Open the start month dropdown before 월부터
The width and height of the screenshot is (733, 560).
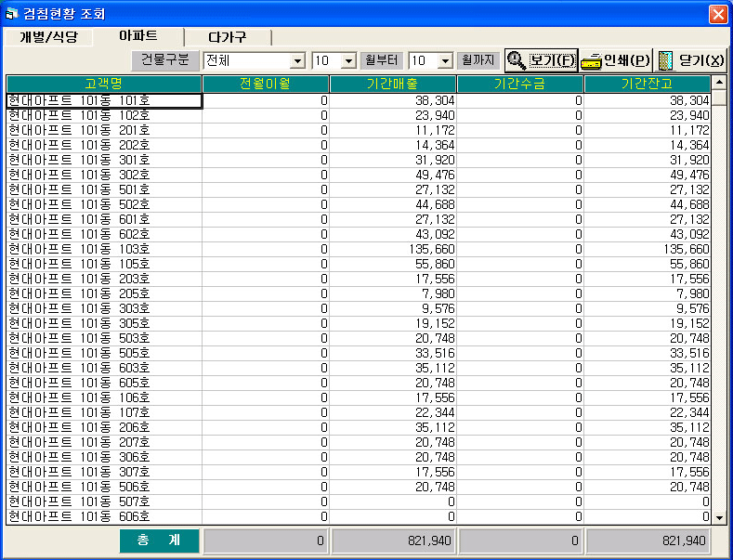pyautogui.click(x=348, y=60)
